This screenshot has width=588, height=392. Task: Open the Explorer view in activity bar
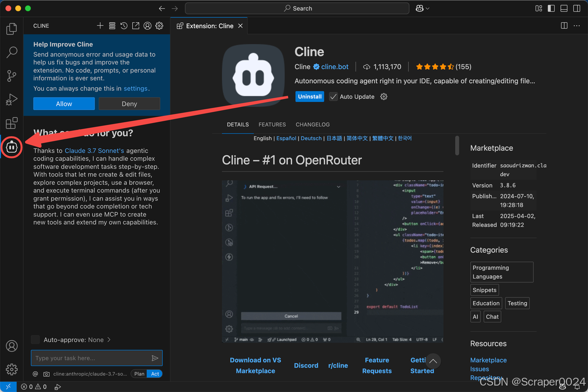click(11, 29)
